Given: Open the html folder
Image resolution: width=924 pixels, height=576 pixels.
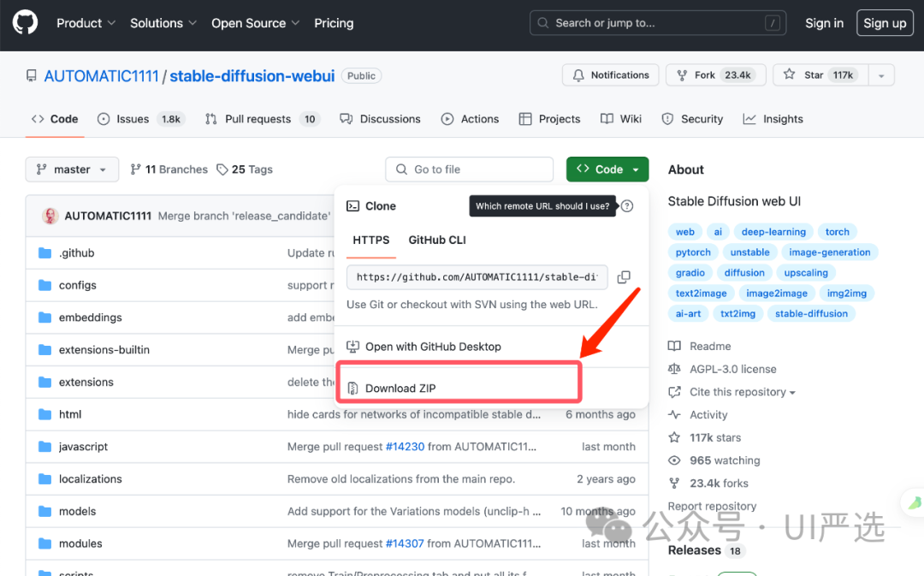Looking at the screenshot, I should click(70, 414).
